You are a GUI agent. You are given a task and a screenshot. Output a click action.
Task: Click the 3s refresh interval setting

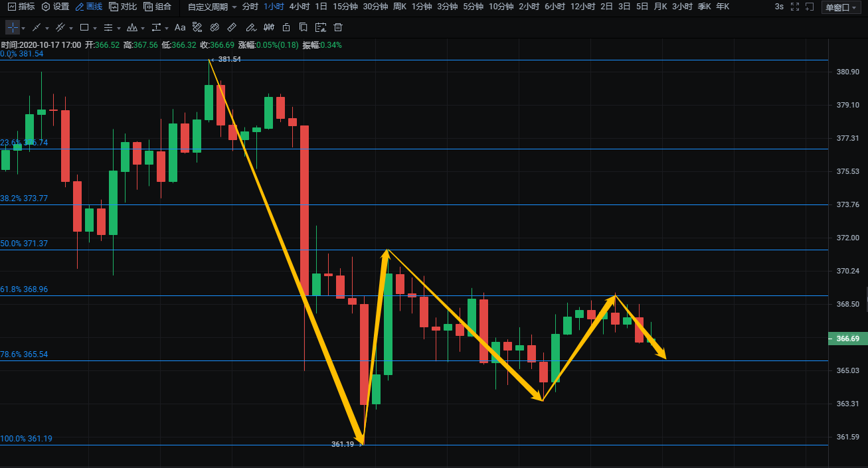pos(779,7)
